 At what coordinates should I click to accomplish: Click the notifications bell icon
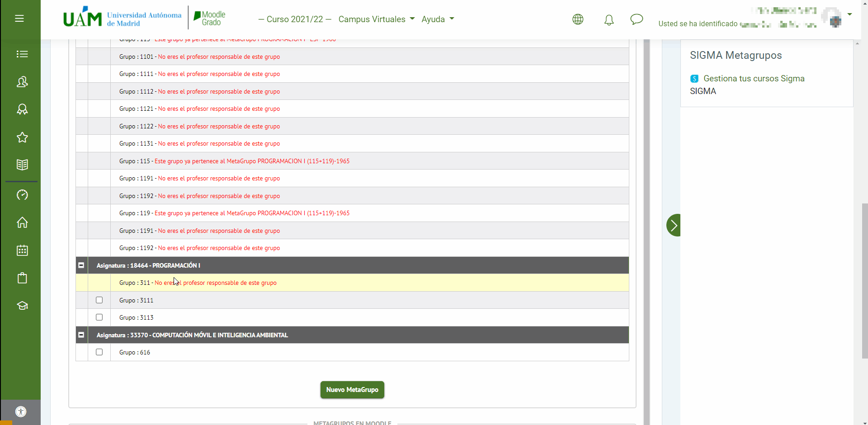(x=609, y=19)
